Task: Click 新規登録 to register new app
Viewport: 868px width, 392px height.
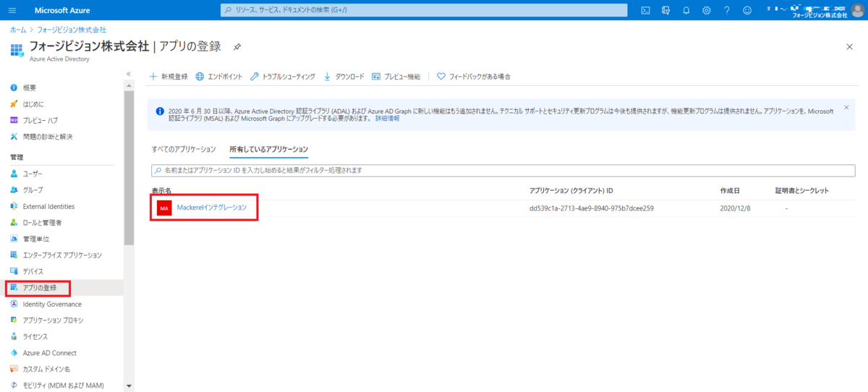Action: 169,76
